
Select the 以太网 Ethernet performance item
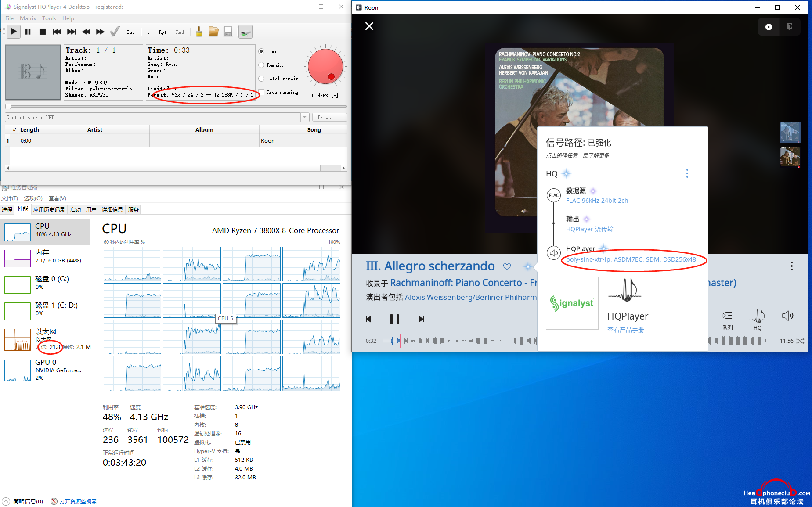coord(46,339)
